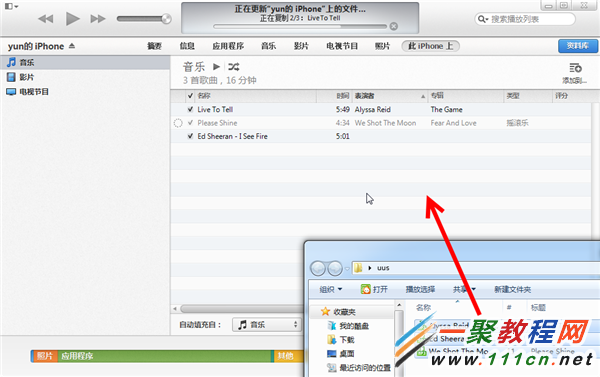The height and width of the screenshot is (377, 600).
Task: Click the sync progress bar
Action: pyautogui.click(x=300, y=26)
